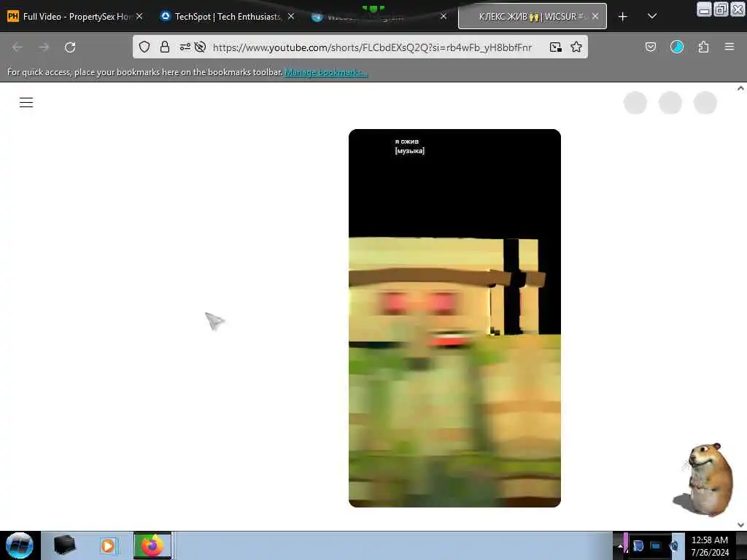Click the Shorts video player
The width and height of the screenshot is (747, 560).
tap(454, 318)
